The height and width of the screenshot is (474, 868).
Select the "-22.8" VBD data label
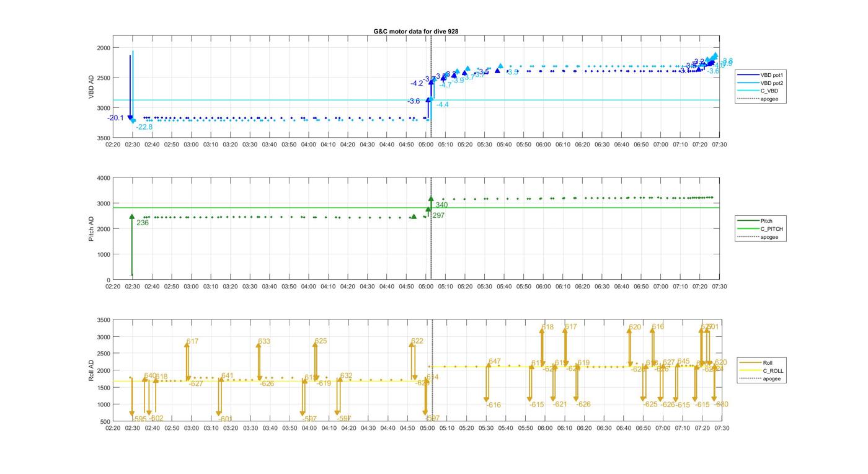coord(144,127)
